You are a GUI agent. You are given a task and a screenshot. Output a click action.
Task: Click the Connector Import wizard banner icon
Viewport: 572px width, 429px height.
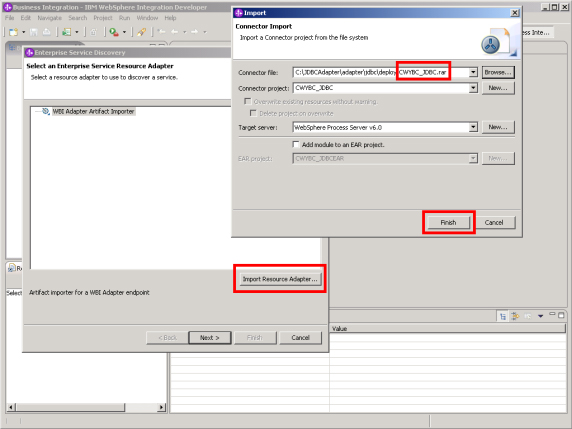tap(499, 41)
